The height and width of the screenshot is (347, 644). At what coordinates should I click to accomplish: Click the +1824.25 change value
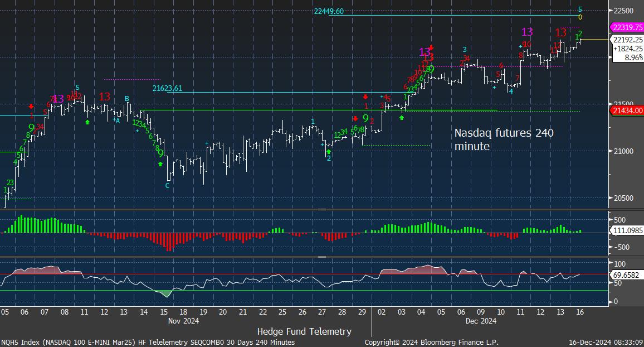pyautogui.click(x=628, y=49)
